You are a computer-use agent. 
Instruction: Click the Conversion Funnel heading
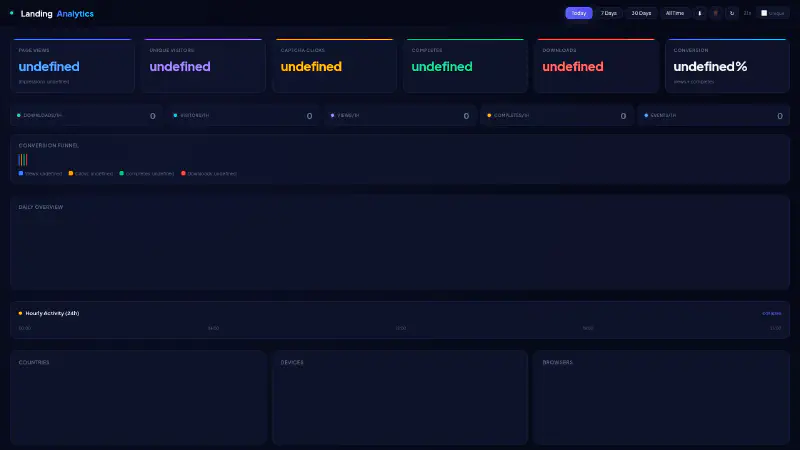[48, 145]
